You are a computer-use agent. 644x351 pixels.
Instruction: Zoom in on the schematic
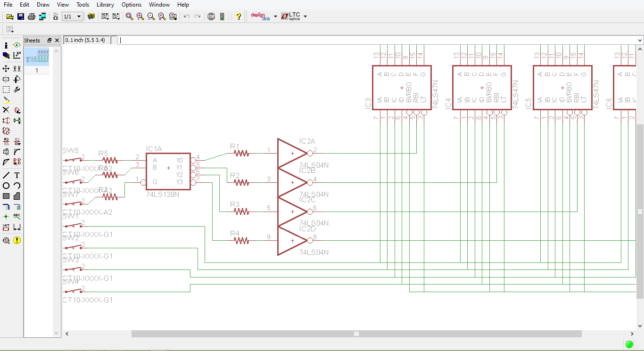pos(140,16)
